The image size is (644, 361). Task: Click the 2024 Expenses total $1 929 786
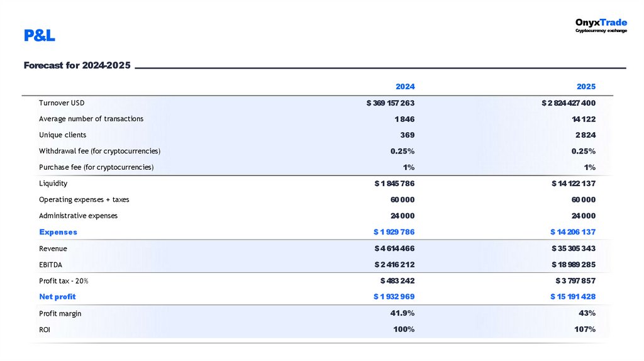click(394, 232)
